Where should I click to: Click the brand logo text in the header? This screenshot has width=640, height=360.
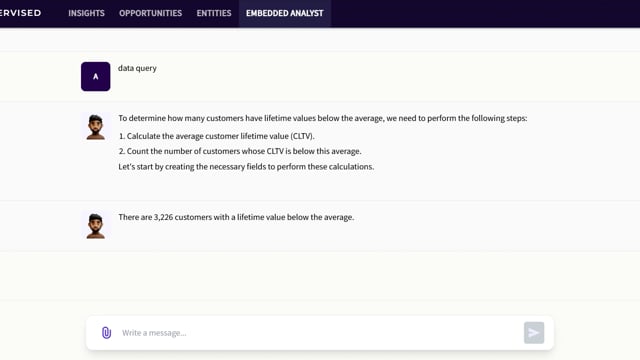coord(20,13)
